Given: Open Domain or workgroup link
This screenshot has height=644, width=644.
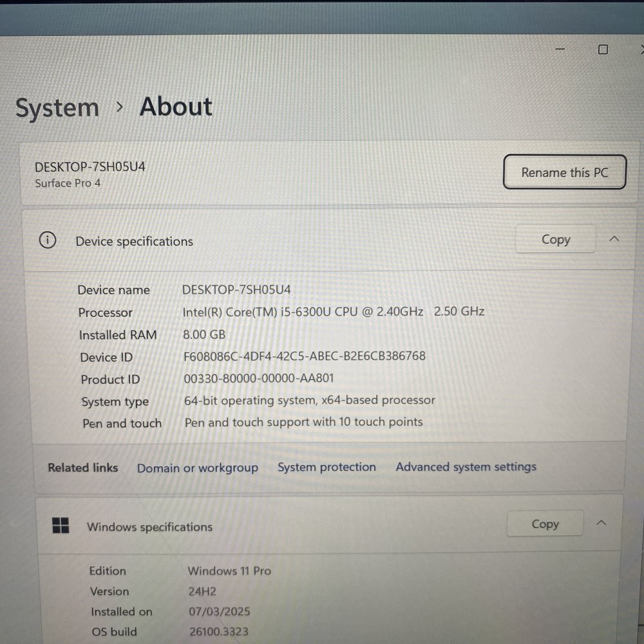Looking at the screenshot, I should click(198, 468).
